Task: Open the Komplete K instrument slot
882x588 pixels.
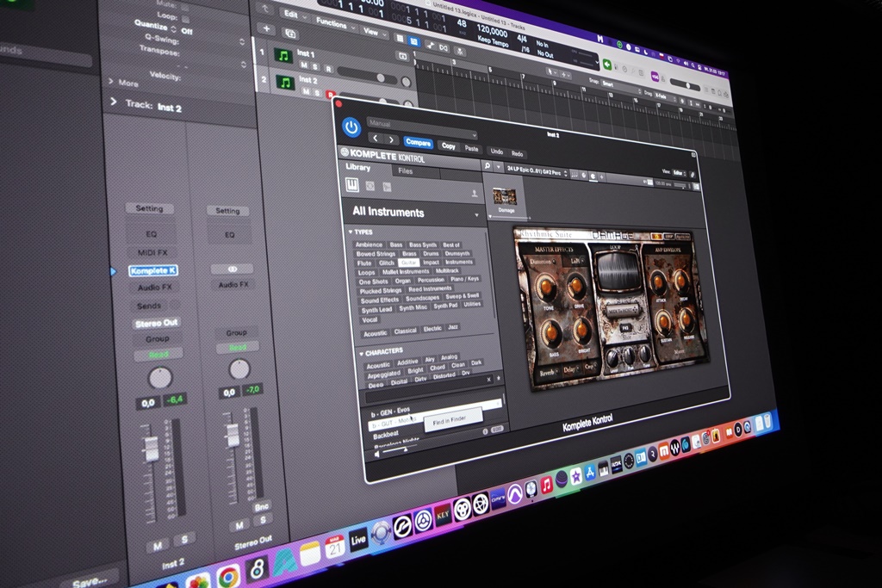Action: click(x=153, y=270)
